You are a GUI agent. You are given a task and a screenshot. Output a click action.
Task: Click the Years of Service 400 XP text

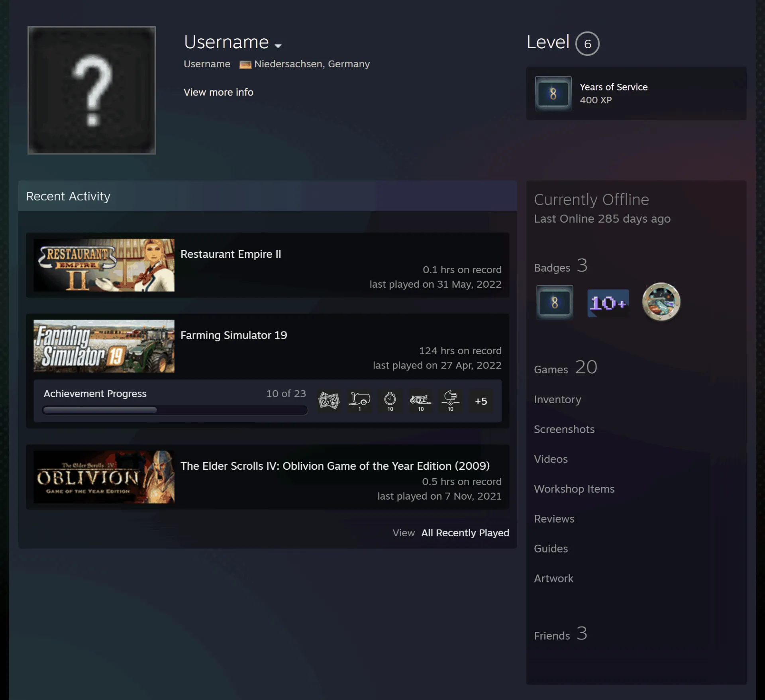coord(614,93)
